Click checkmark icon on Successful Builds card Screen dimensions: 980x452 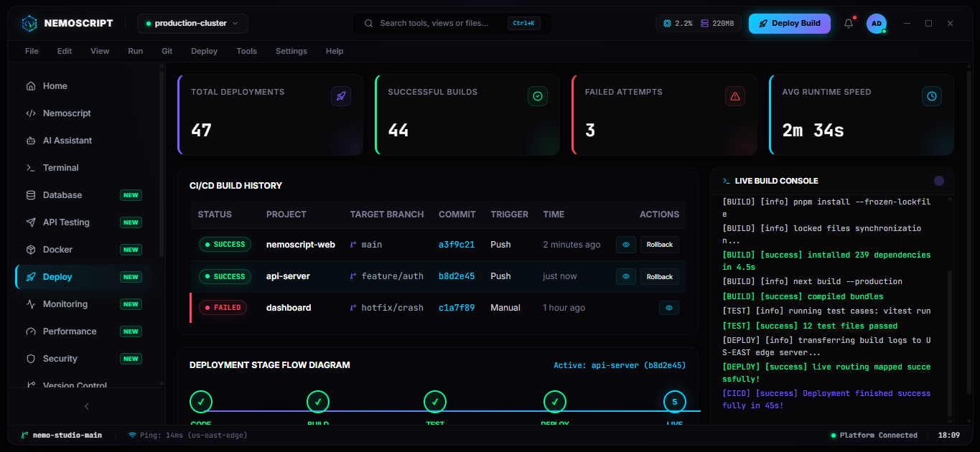click(x=538, y=96)
